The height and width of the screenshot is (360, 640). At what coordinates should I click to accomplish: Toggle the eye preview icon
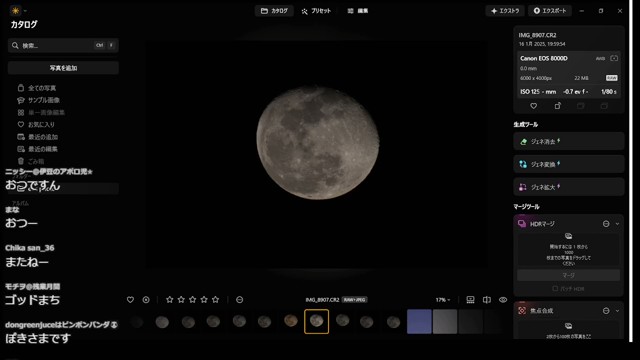tap(503, 300)
